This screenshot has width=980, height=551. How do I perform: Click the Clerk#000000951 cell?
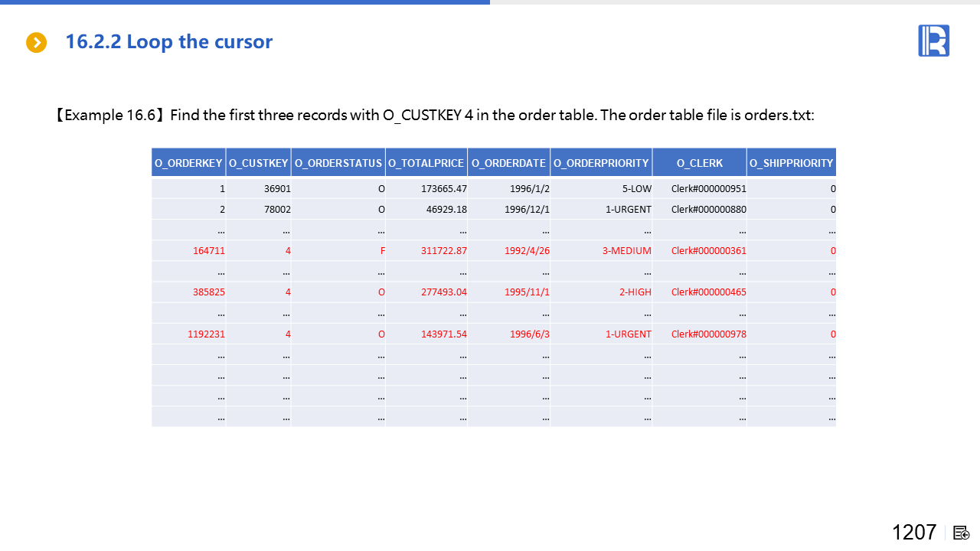tap(708, 189)
